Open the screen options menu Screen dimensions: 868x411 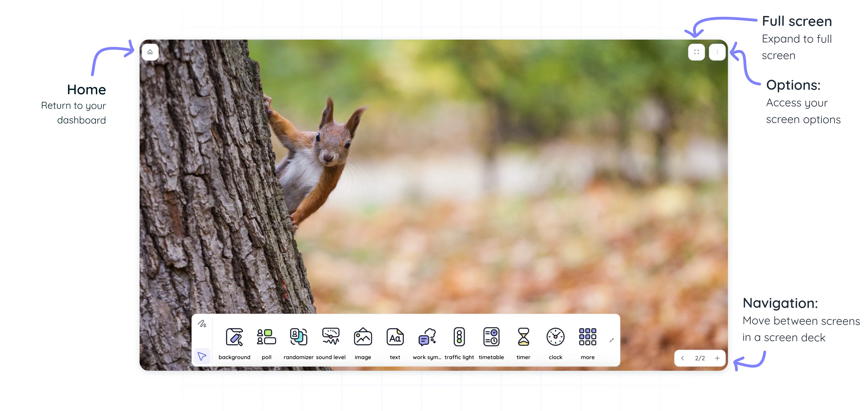click(717, 52)
